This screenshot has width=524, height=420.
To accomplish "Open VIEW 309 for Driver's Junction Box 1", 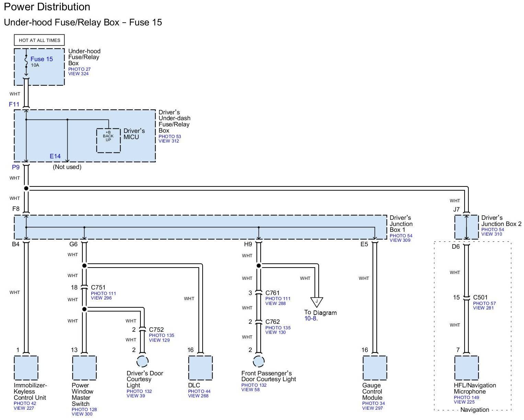I will click(x=400, y=240).
